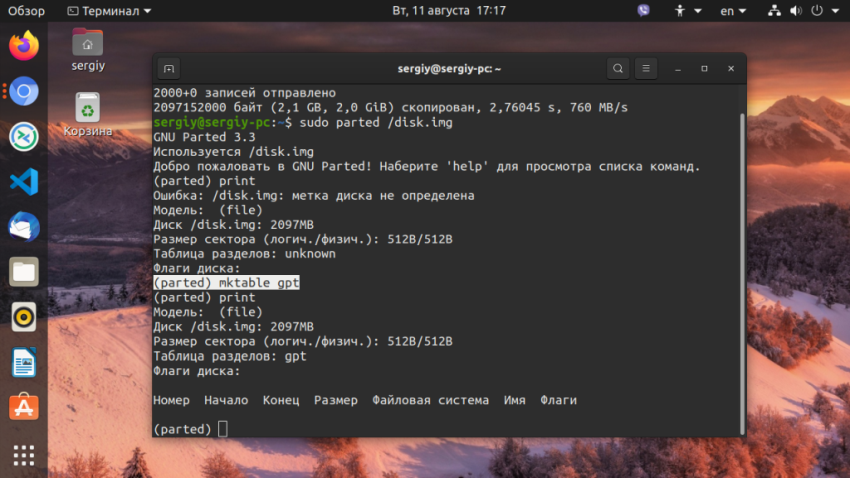Click the 'Флаги' column header text
This screenshot has width=850, height=478.
(x=558, y=400)
